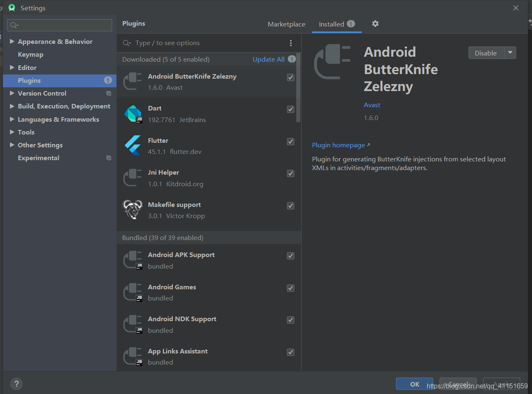Click the help question mark icon
Screen dimensions: 532x394
(16, 384)
